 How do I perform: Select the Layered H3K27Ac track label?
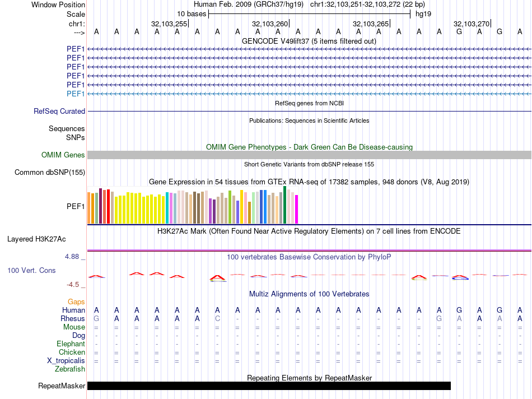36,239
